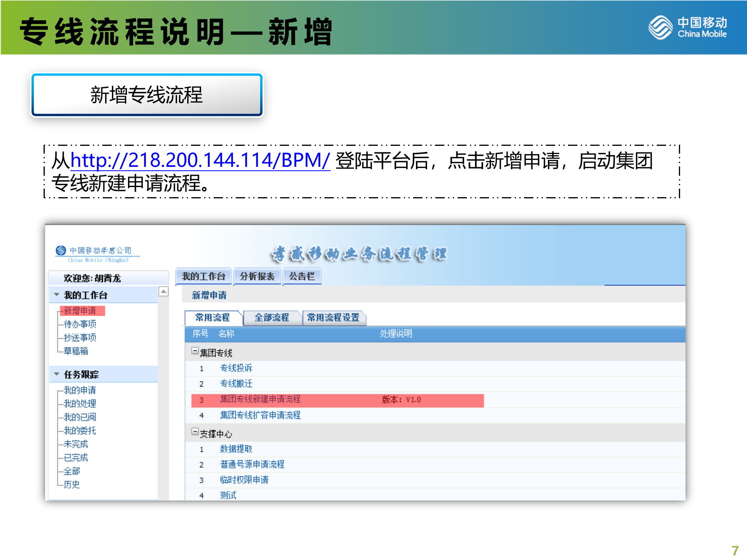This screenshot has height=560, width=747.
Task: Open 抄送事项 from the sidebar
Action: click(81, 338)
